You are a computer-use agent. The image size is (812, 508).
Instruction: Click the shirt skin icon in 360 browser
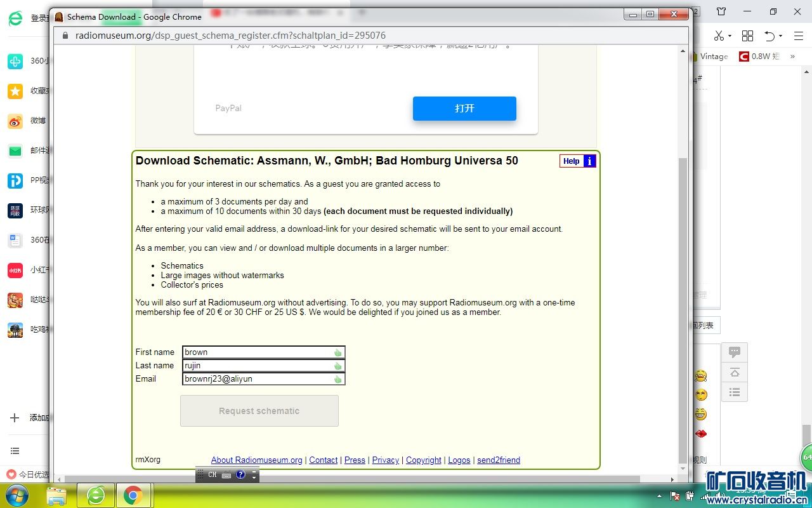721,11
